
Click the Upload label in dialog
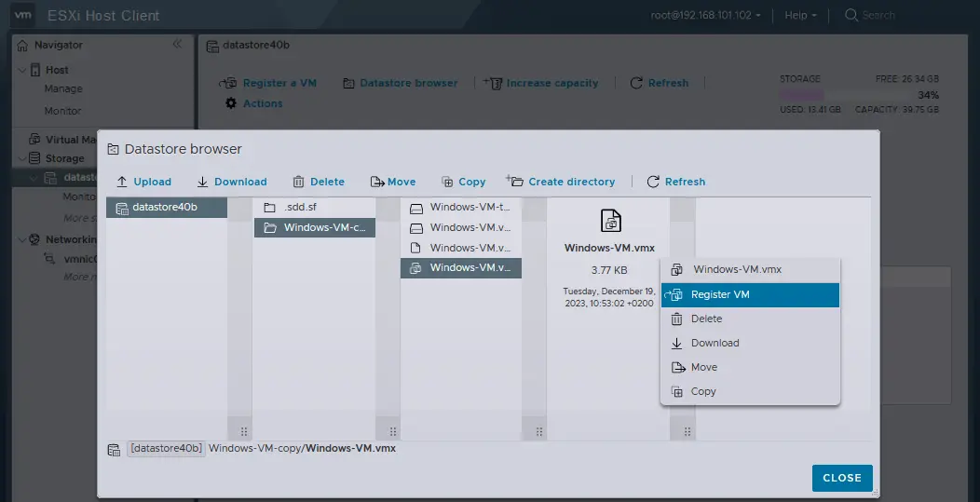(153, 182)
